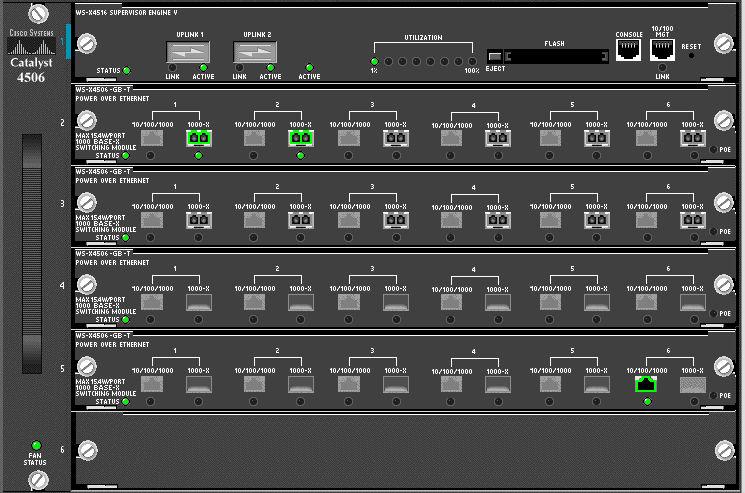Image resolution: width=745 pixels, height=493 pixels.
Task: Select slot 2 port 1 green 1000-X port
Action: (199, 138)
